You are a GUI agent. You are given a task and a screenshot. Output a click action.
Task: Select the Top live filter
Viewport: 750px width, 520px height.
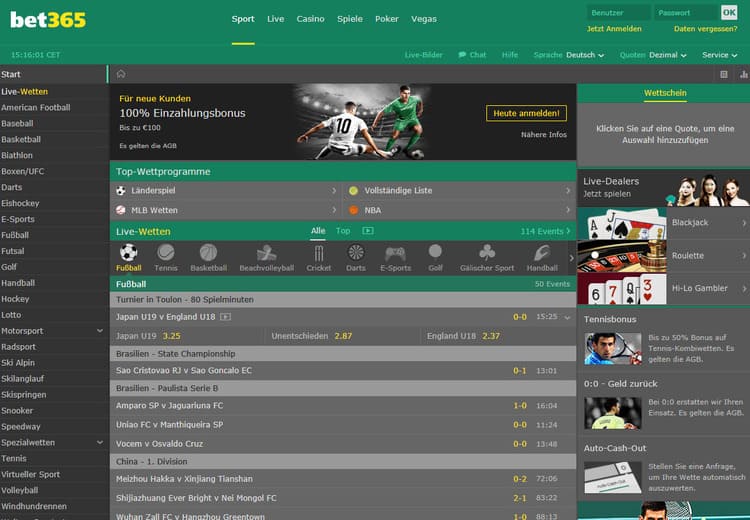click(x=343, y=231)
